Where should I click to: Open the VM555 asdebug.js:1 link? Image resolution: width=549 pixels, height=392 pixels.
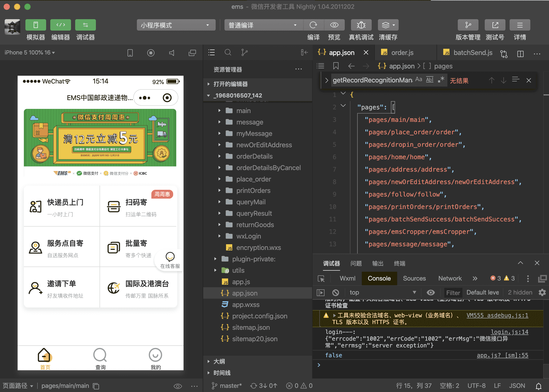point(497,315)
